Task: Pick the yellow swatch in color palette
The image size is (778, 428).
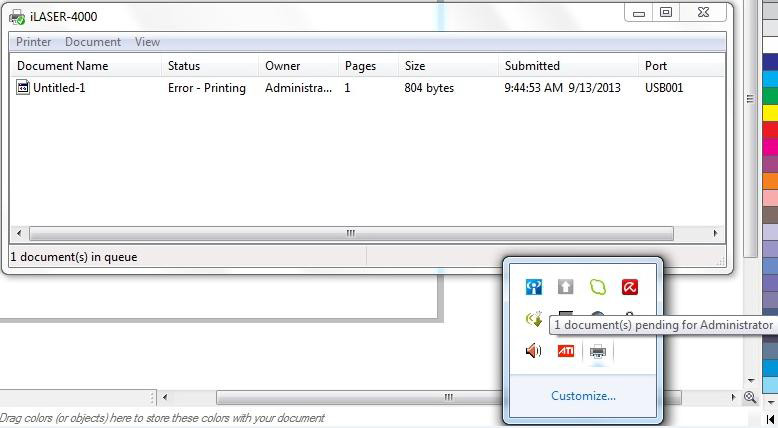Action: [770, 113]
